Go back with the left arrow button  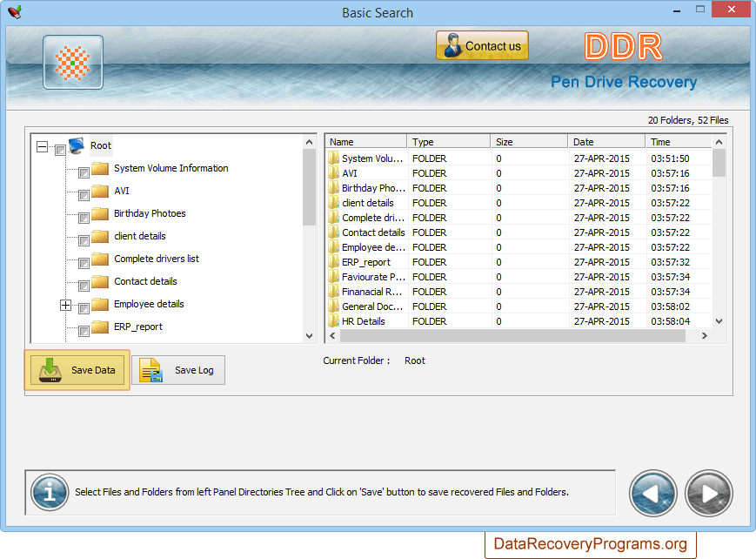point(652,494)
